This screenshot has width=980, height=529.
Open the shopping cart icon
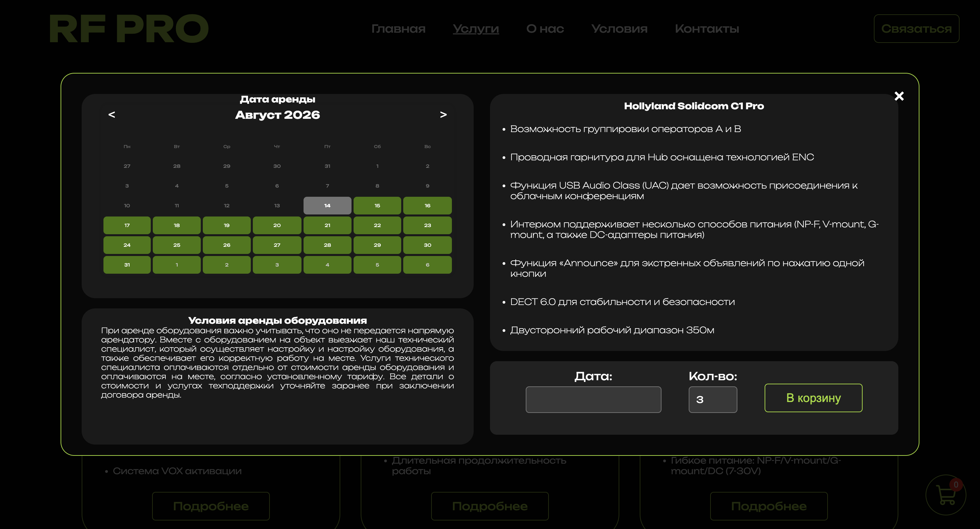(945, 495)
